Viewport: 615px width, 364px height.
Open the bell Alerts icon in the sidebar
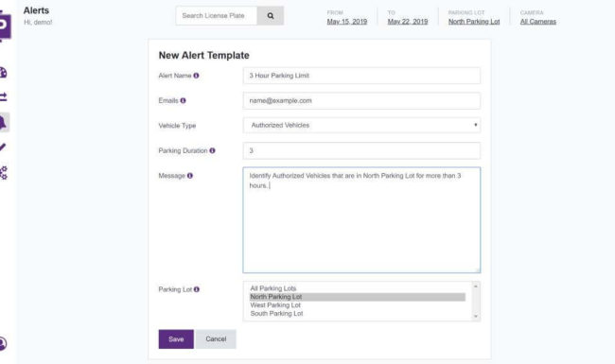coord(3,123)
